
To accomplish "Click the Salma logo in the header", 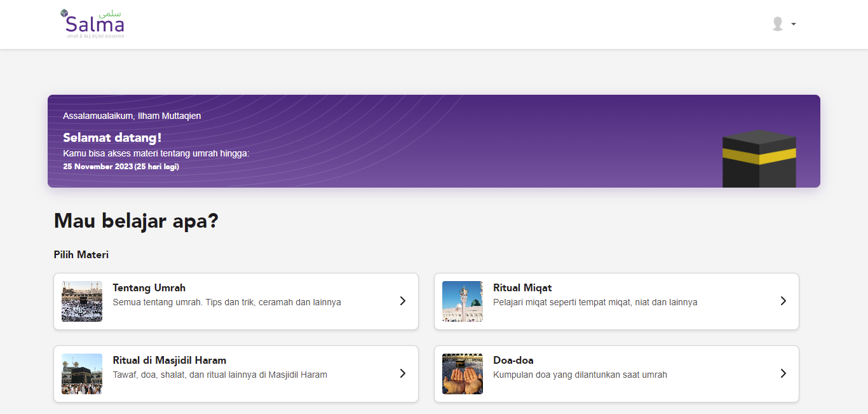I will (x=93, y=24).
